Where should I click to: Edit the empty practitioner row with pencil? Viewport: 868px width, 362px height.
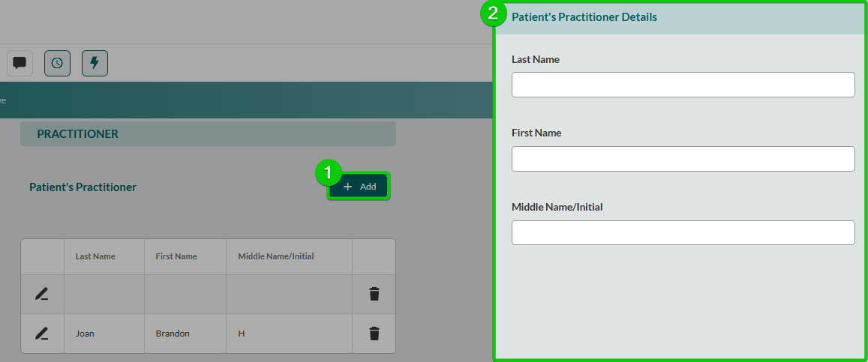click(x=42, y=295)
